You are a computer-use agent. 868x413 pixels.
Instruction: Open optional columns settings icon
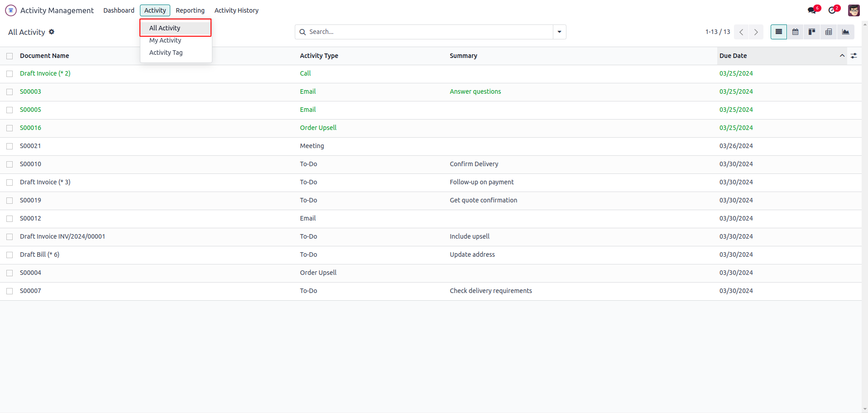(854, 56)
